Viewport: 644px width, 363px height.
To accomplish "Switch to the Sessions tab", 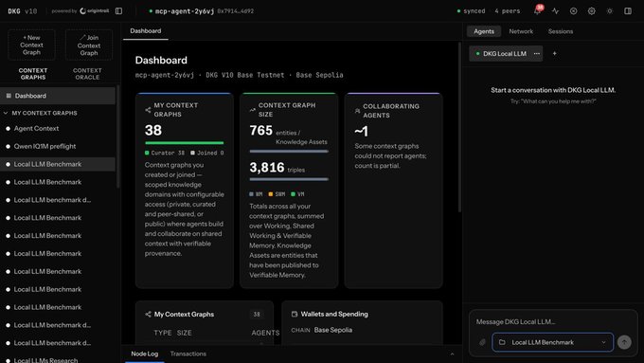I will [561, 31].
